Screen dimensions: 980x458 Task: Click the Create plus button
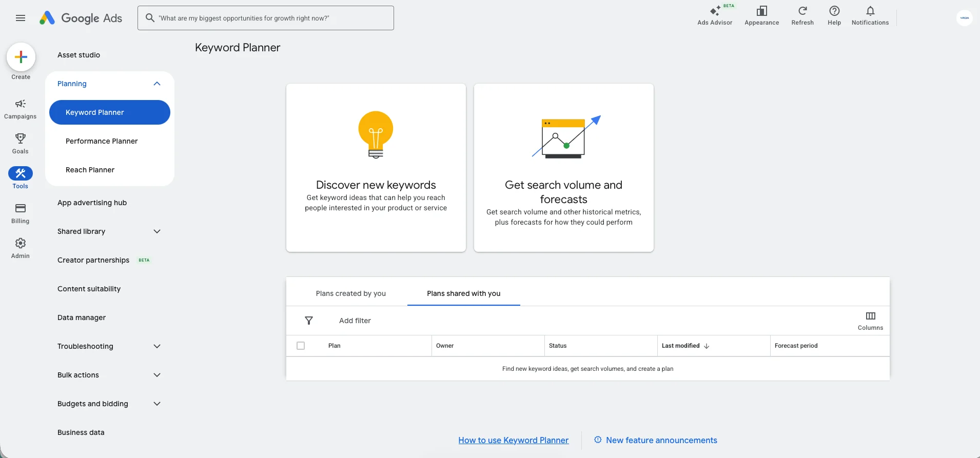point(21,57)
